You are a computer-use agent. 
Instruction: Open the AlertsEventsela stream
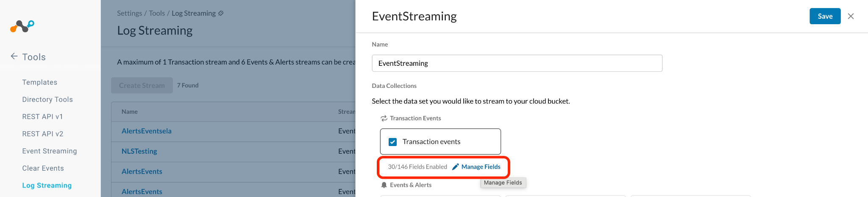pyautogui.click(x=147, y=131)
